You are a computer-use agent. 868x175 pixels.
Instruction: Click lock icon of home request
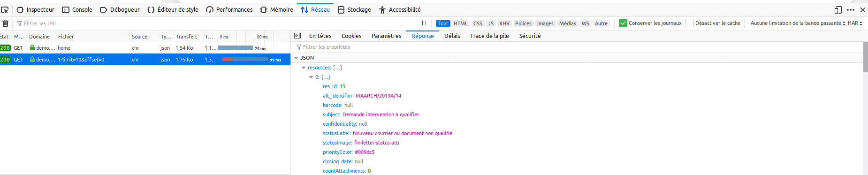[x=32, y=48]
